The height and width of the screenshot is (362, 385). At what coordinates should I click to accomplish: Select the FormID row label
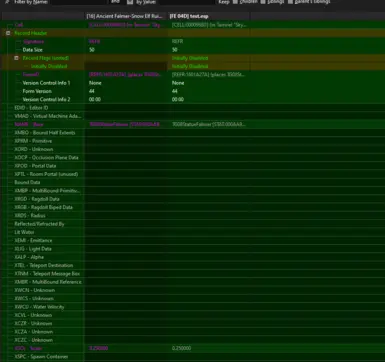[x=31, y=74]
